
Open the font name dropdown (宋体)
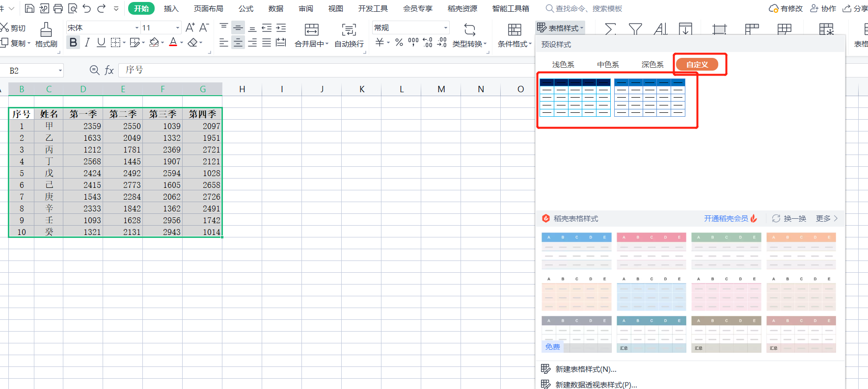point(137,28)
